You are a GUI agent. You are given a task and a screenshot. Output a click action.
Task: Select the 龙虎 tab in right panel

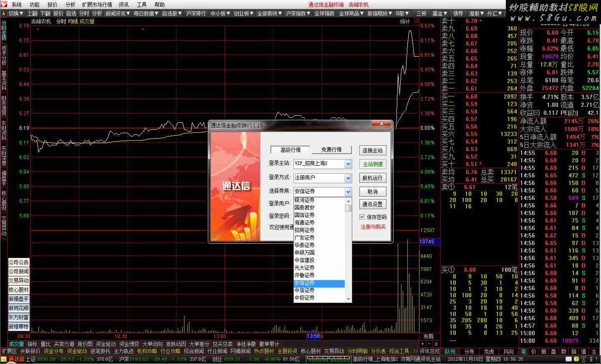489,351
